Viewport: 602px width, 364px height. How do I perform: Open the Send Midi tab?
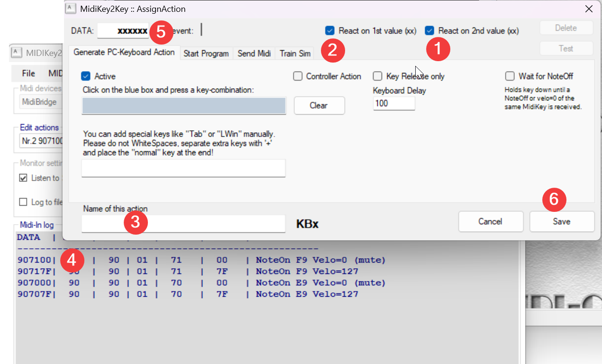click(254, 54)
